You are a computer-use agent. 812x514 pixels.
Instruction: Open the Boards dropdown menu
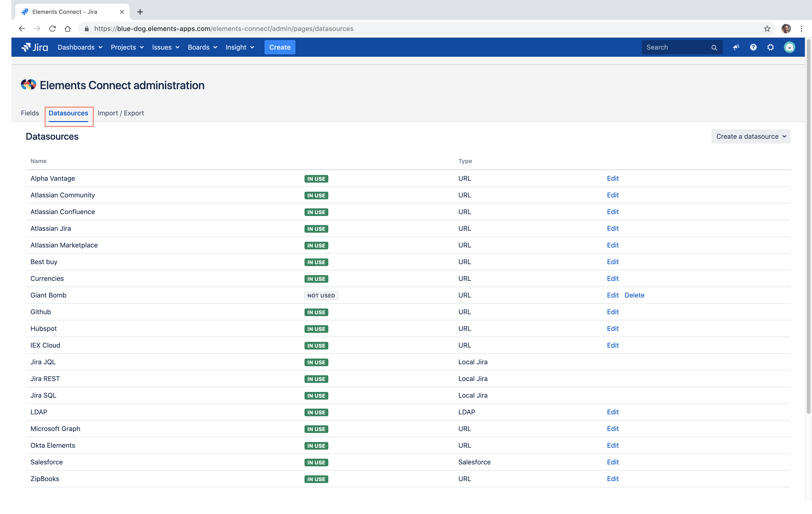click(202, 47)
